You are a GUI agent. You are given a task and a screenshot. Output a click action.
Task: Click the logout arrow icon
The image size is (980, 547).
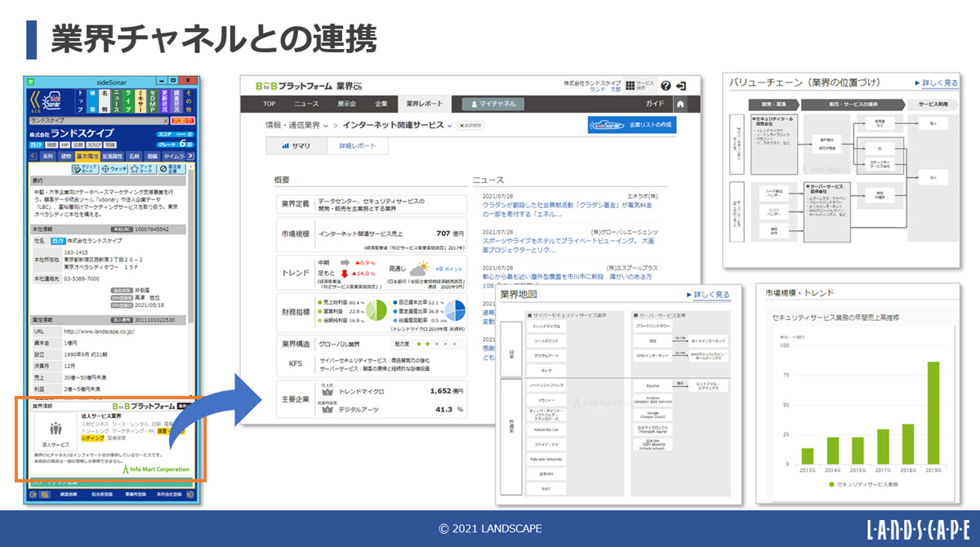click(x=680, y=86)
